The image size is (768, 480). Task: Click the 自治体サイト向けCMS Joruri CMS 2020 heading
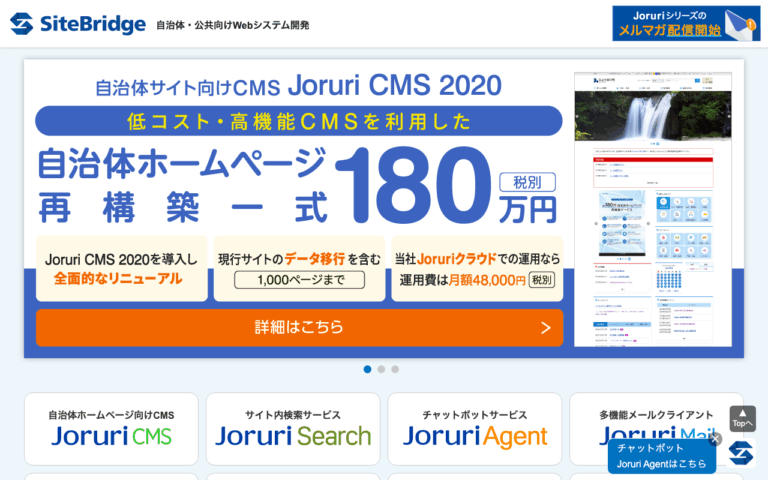298,86
